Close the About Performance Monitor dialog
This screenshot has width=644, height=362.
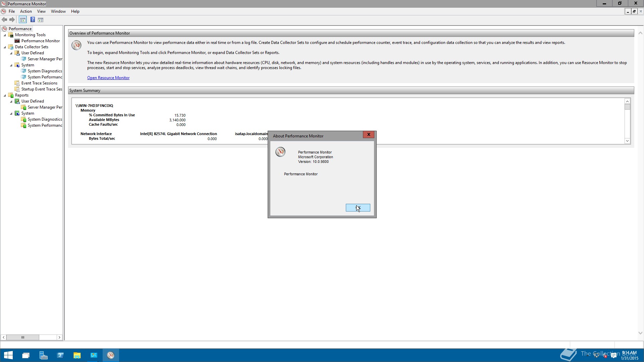[369, 134]
